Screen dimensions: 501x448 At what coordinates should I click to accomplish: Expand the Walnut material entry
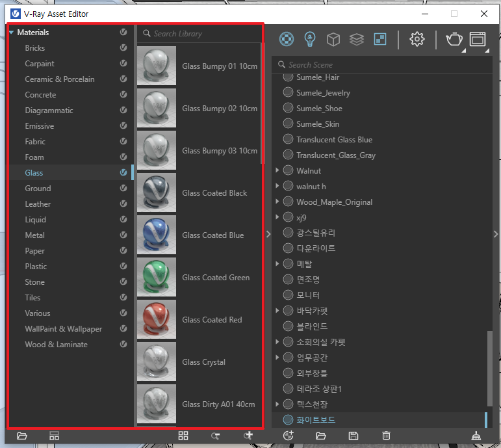tap(277, 170)
